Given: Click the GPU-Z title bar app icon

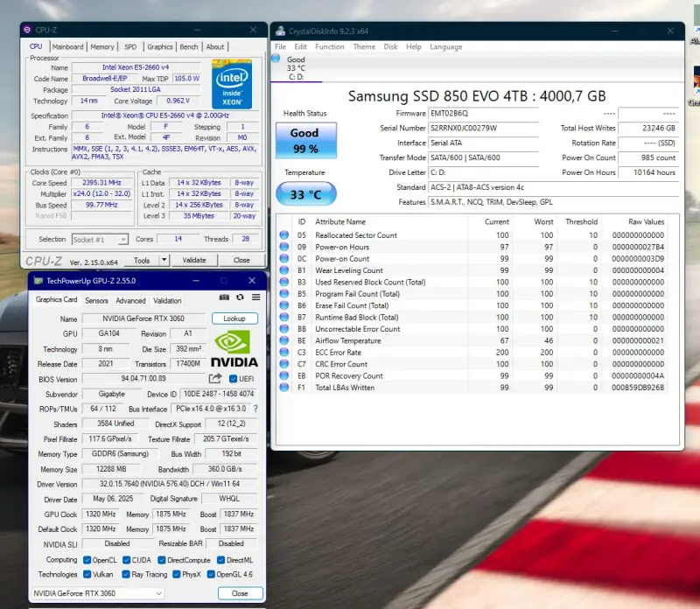Looking at the screenshot, I should click(38, 281).
